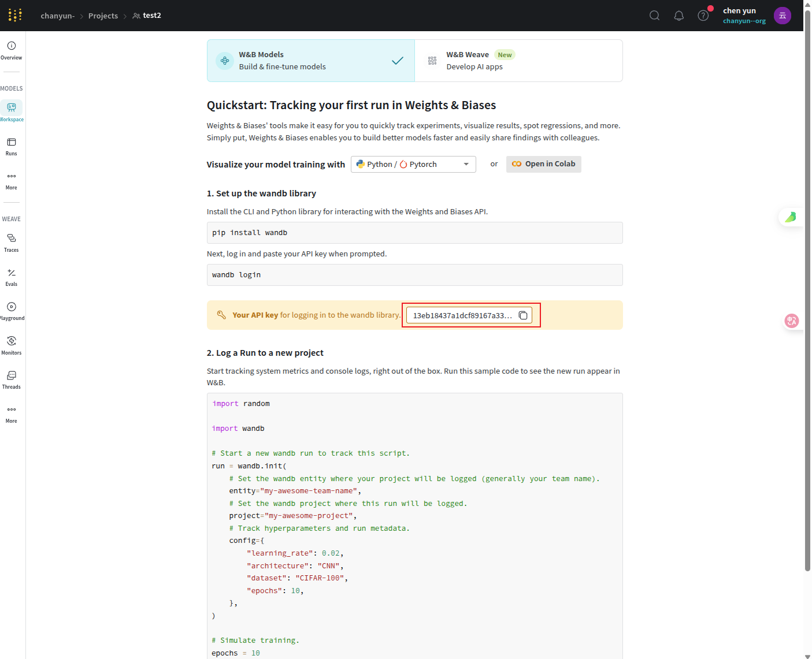Click the "# Simulate training." comment line
Viewport: 812px width, 659px height.
click(255, 641)
